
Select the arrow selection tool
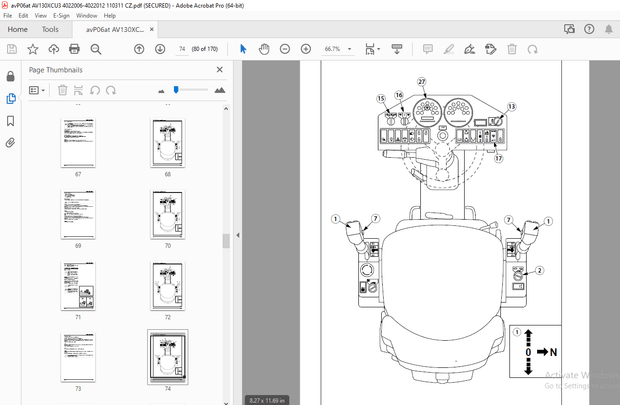[x=243, y=49]
